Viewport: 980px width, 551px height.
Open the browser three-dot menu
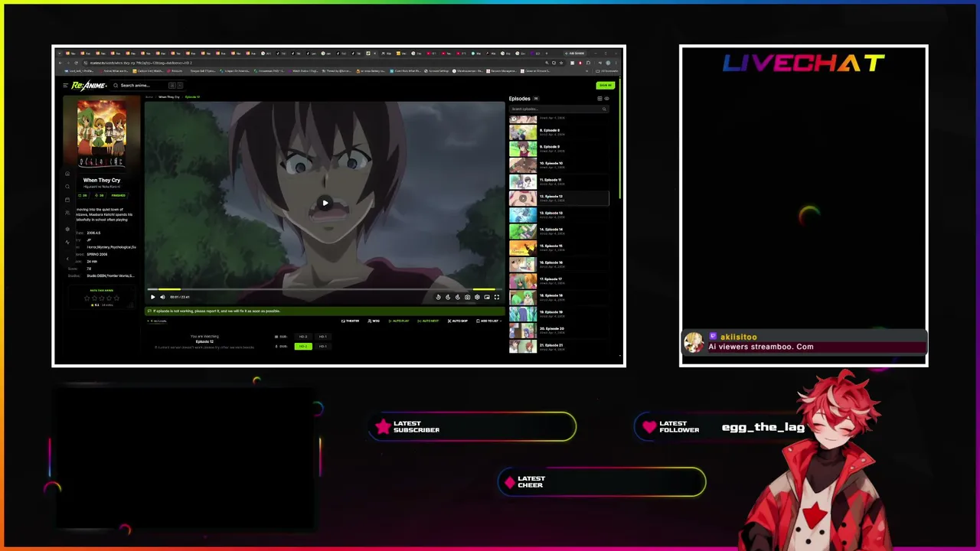tap(617, 63)
